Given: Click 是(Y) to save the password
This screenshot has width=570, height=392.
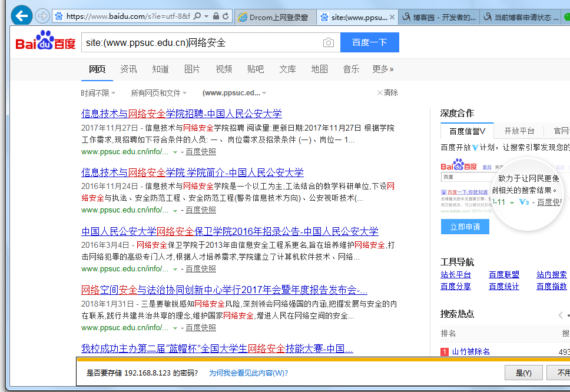Looking at the screenshot, I should [523, 373].
